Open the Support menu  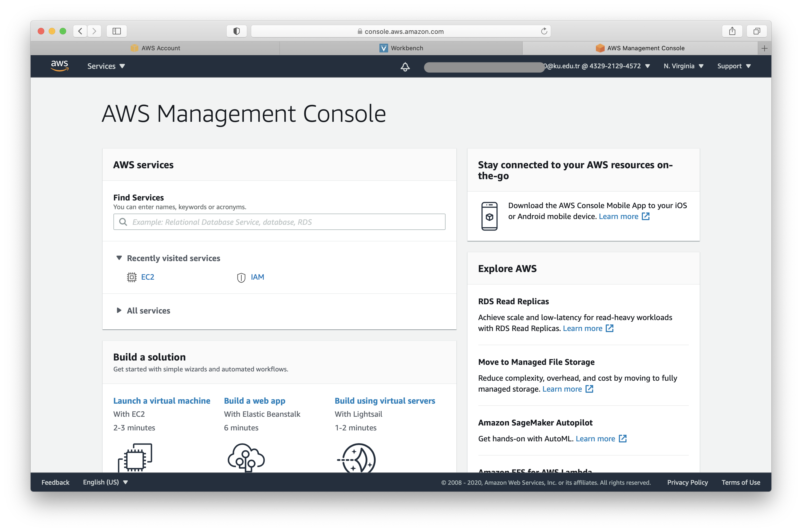click(x=733, y=66)
